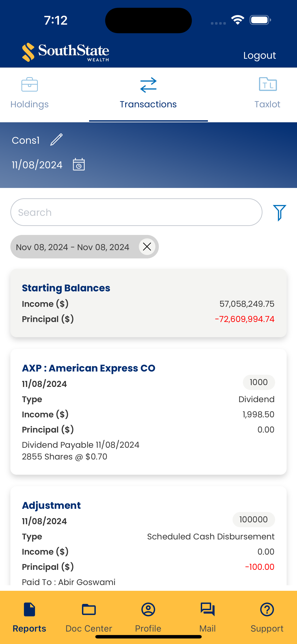Screen dimensions: 297x644
Task: Select the Transactions arrows icon
Action: coord(148,85)
